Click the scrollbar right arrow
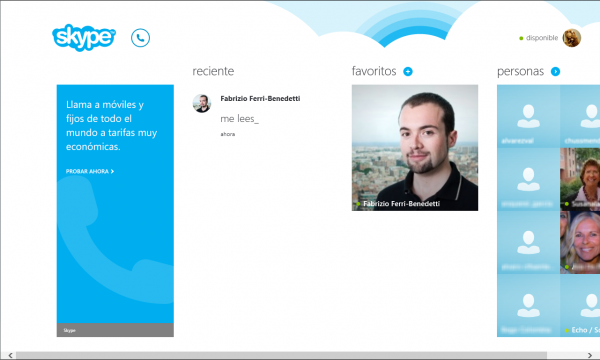 coord(590,355)
